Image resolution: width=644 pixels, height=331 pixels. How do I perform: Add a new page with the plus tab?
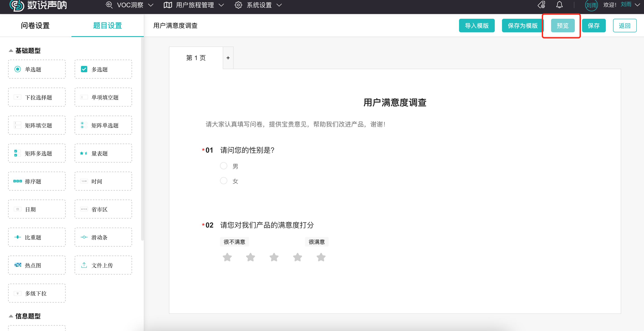pyautogui.click(x=228, y=58)
